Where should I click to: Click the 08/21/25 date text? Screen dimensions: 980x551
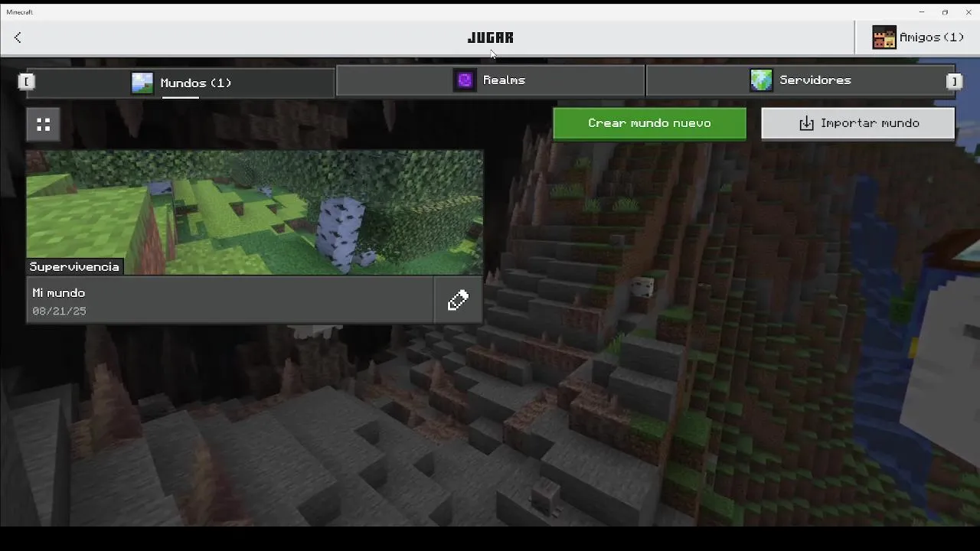pos(59,311)
